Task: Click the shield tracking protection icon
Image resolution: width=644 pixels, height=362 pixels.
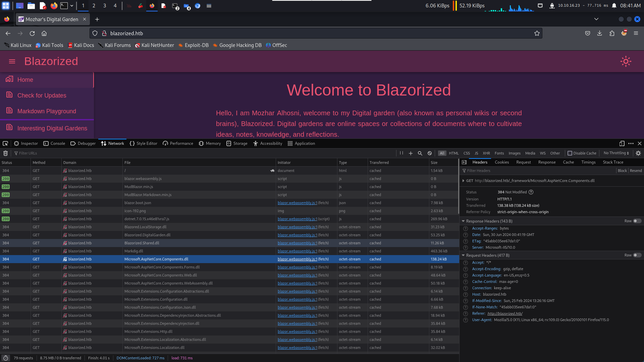Action: [x=95, y=33]
